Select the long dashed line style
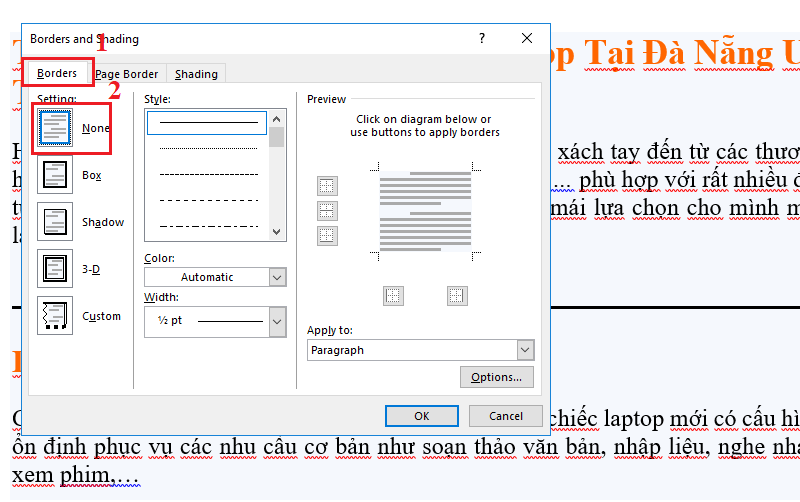 208,200
